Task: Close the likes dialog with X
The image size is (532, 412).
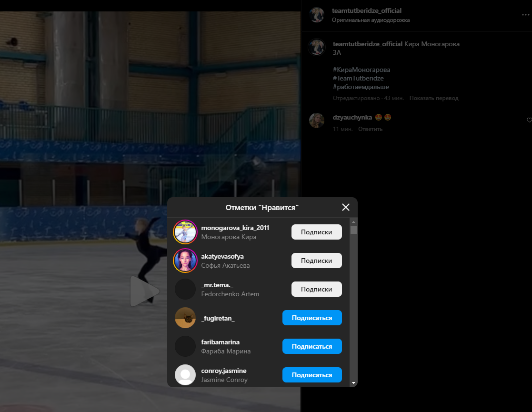Action: [346, 207]
